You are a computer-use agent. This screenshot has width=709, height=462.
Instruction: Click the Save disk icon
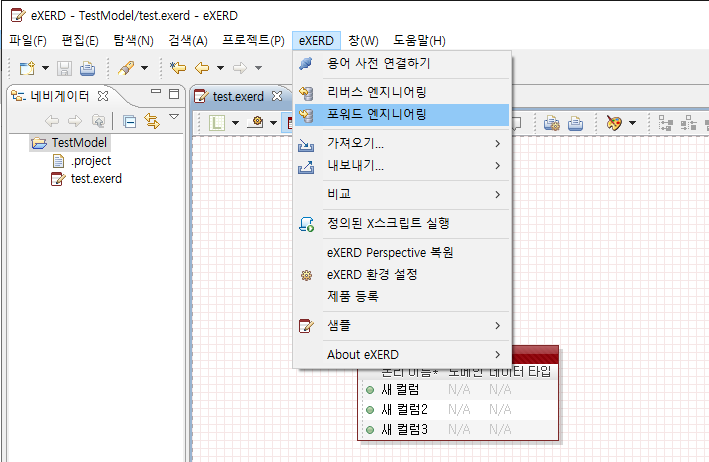64,68
